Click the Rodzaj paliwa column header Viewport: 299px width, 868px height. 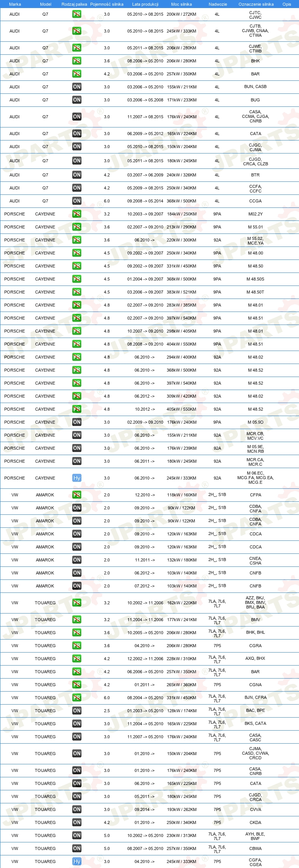tap(74, 4)
